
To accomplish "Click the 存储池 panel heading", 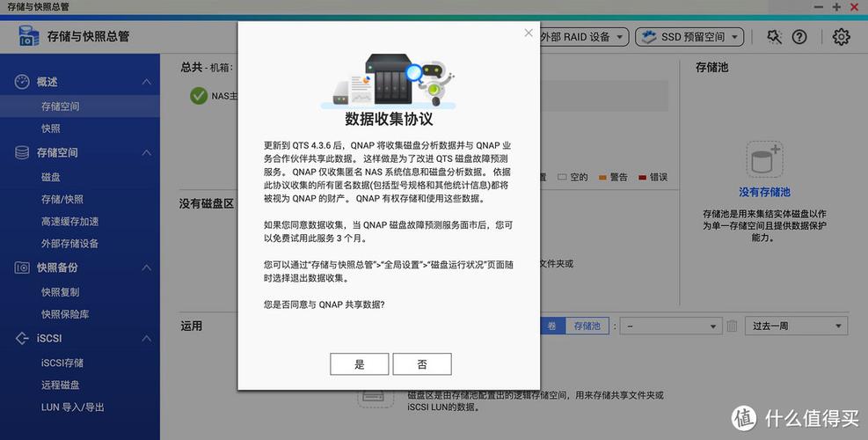I will [711, 68].
